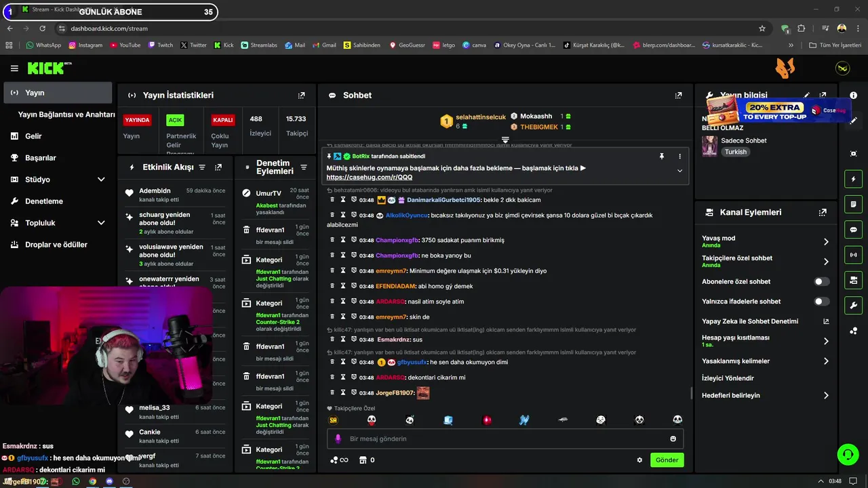This screenshot has width=868, height=488.
Task: Collapse chat leaderboard with arrow under selahattinselcuk
Action: pyautogui.click(x=505, y=140)
